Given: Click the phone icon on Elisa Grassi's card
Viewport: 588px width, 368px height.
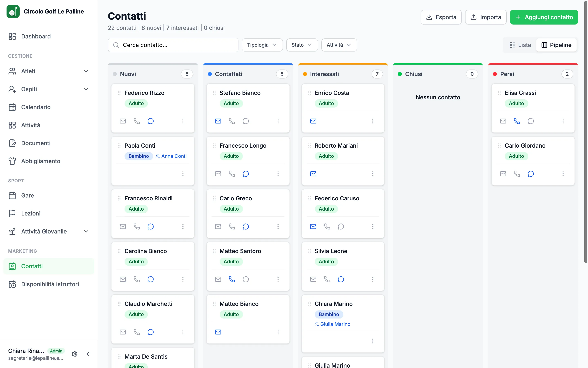Looking at the screenshot, I should (x=517, y=121).
